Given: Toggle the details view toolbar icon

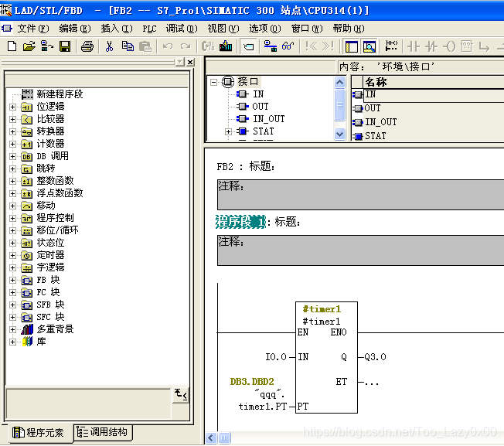Looking at the screenshot, I should 369,46.
